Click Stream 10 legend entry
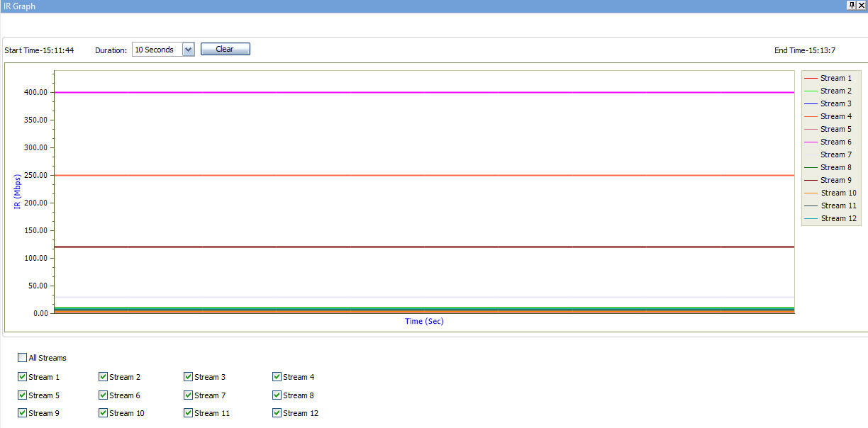 tap(831, 193)
